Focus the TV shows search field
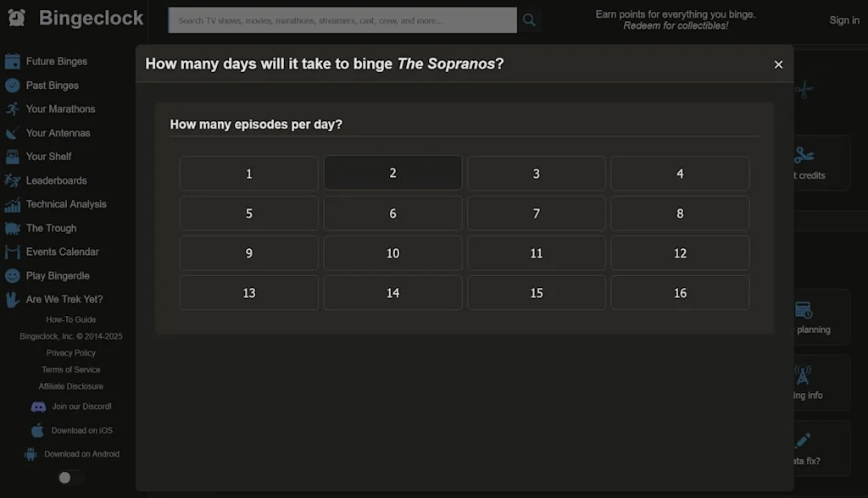 click(x=342, y=20)
